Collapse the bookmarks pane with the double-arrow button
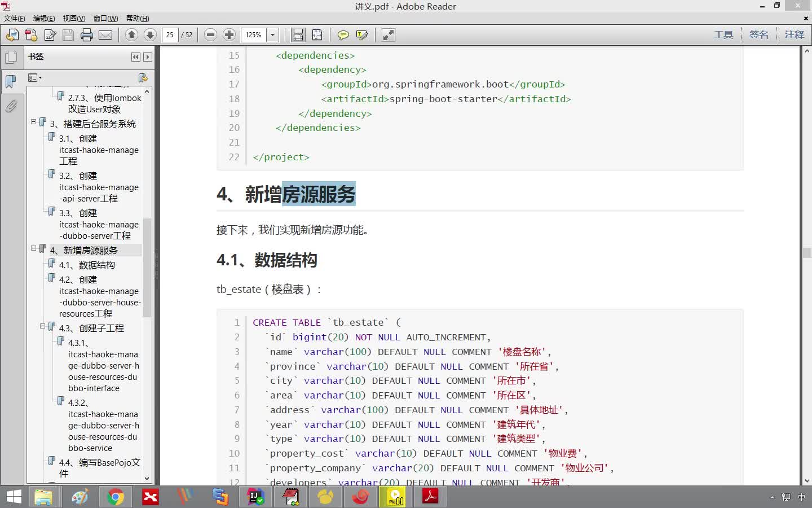 [x=136, y=57]
